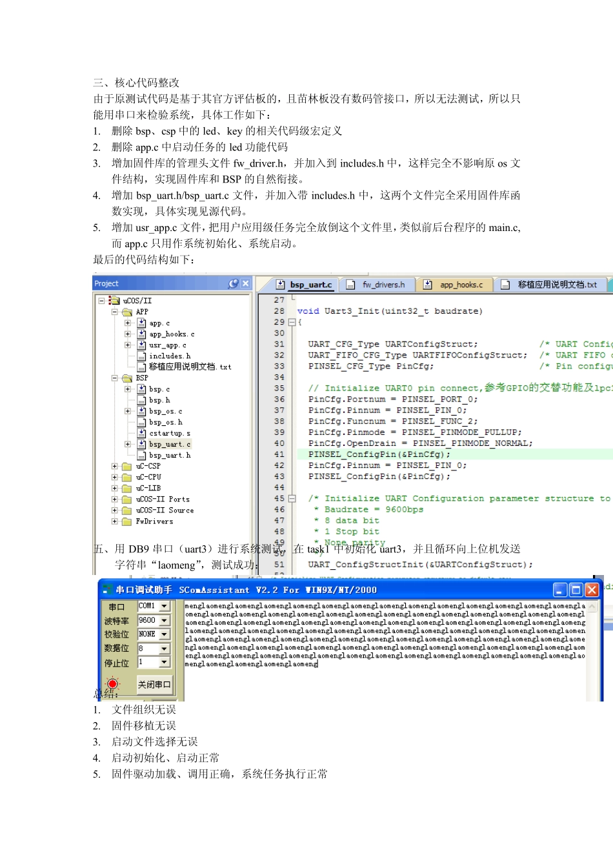Click the cstartup.s file icon

141,433
